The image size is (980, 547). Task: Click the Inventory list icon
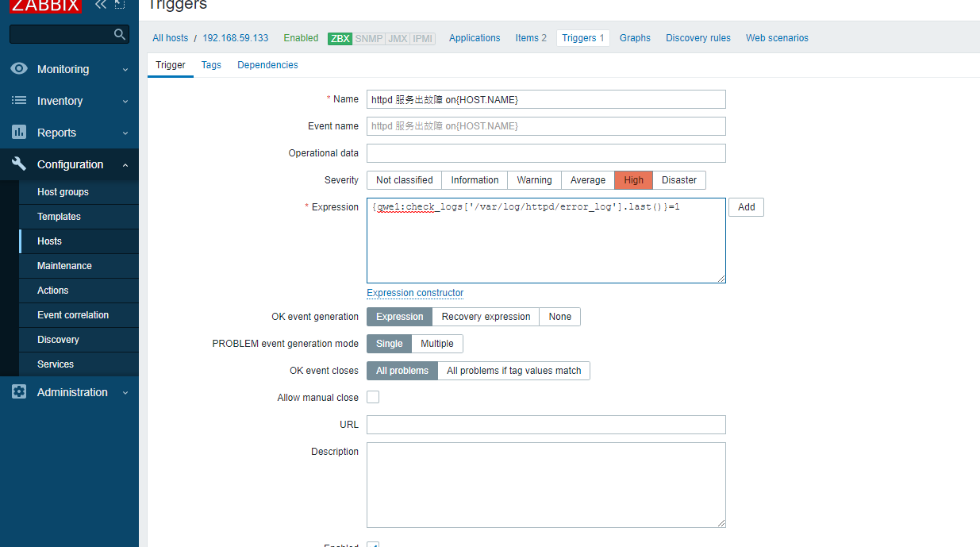click(19, 101)
